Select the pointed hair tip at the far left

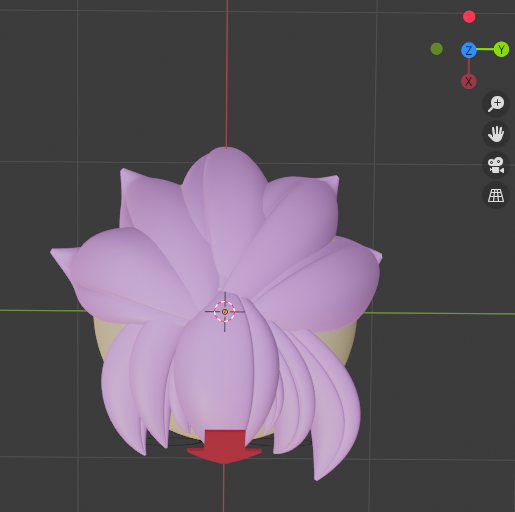click(x=63, y=258)
